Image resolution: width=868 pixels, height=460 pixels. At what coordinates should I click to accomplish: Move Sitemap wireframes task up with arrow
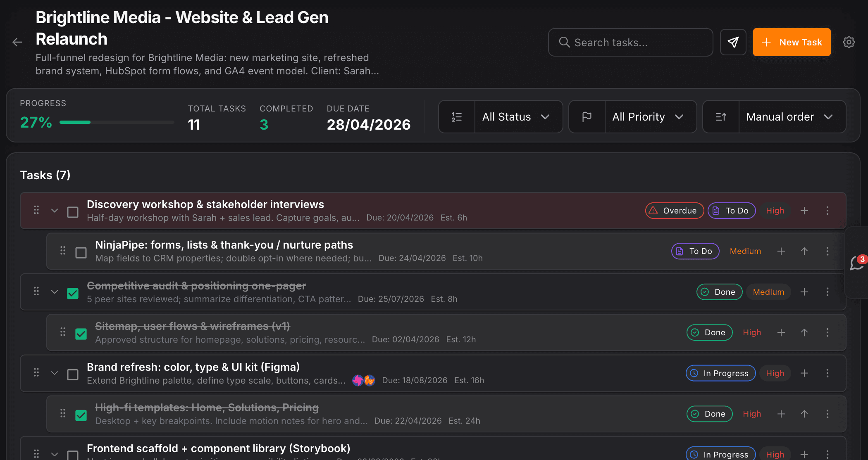coord(804,332)
